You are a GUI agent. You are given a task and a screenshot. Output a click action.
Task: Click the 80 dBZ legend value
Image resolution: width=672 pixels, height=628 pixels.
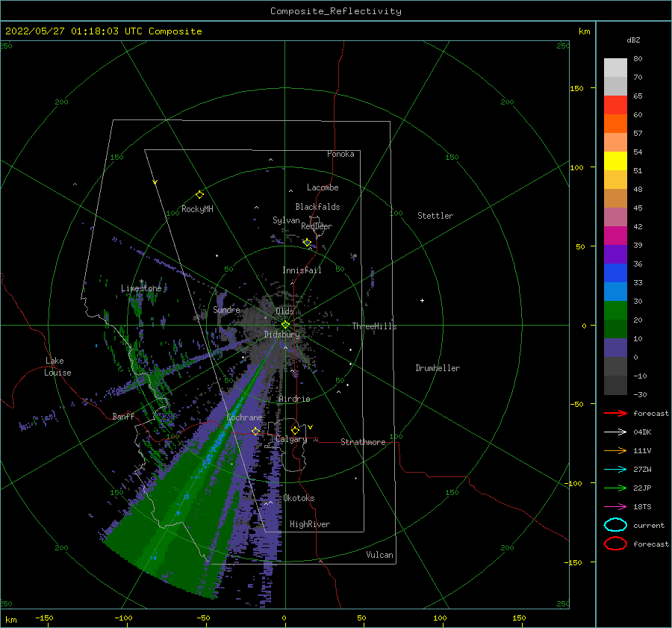click(638, 59)
